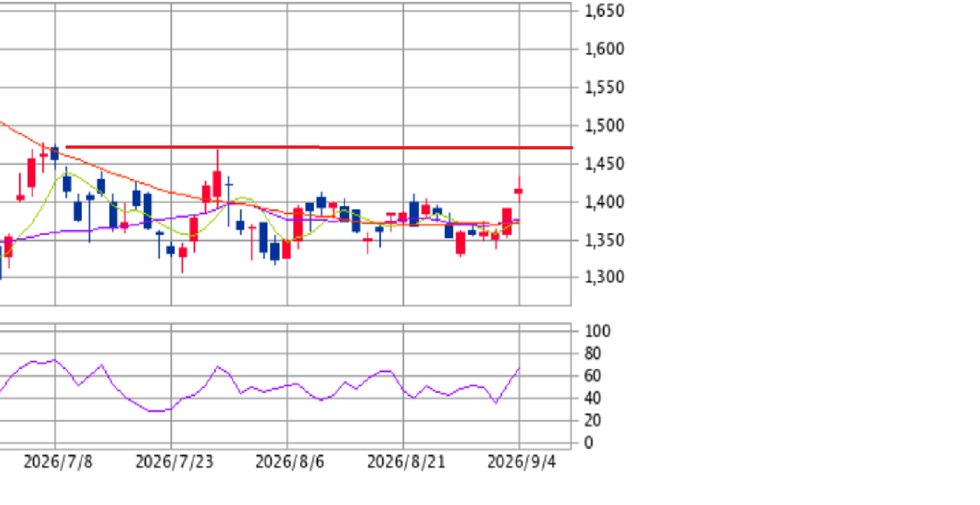This screenshot has height=505, width=980.
Task: Select the 2026/8/6 date label
Action: [x=289, y=462]
